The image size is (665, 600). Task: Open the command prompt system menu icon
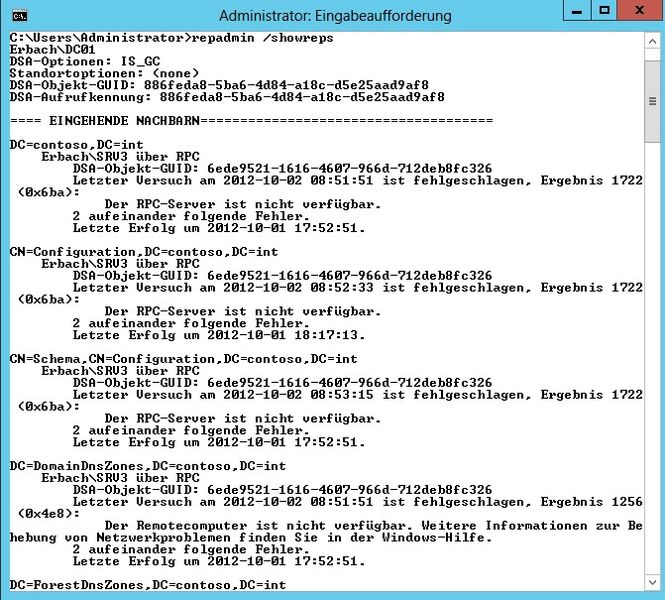point(20,16)
